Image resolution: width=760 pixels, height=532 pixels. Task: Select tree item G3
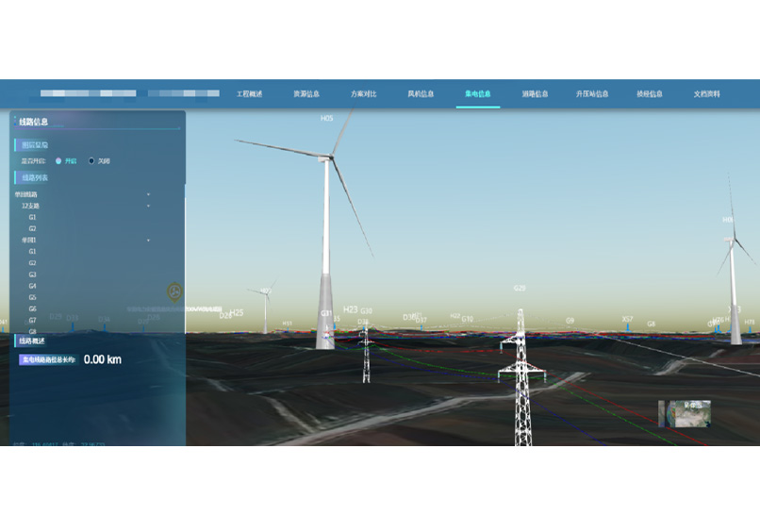click(x=32, y=274)
